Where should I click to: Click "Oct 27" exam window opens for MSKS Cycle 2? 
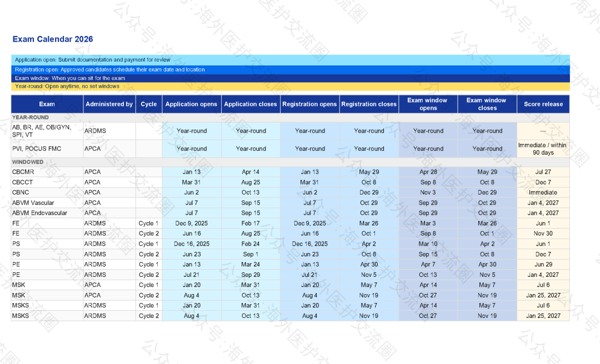pyautogui.click(x=428, y=316)
